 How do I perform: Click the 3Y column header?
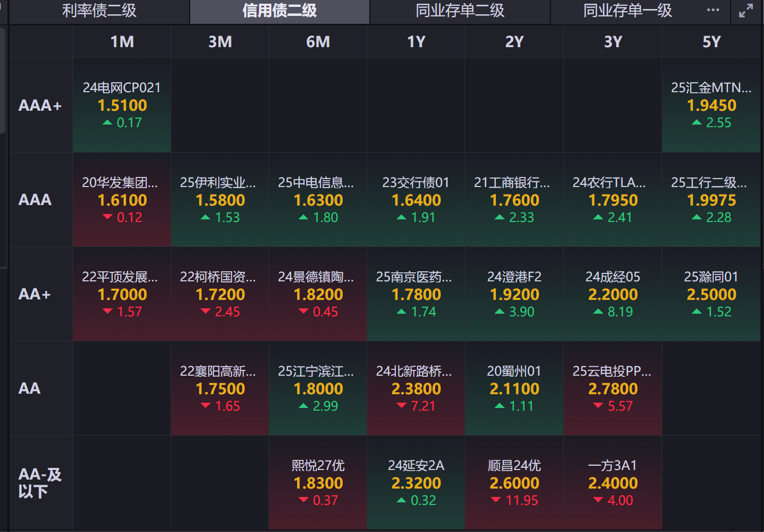[613, 42]
